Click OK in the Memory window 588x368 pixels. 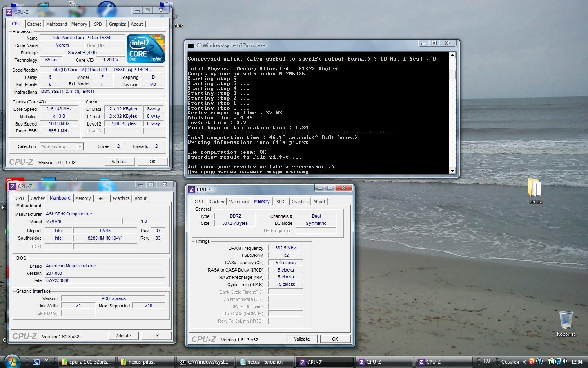click(x=335, y=339)
